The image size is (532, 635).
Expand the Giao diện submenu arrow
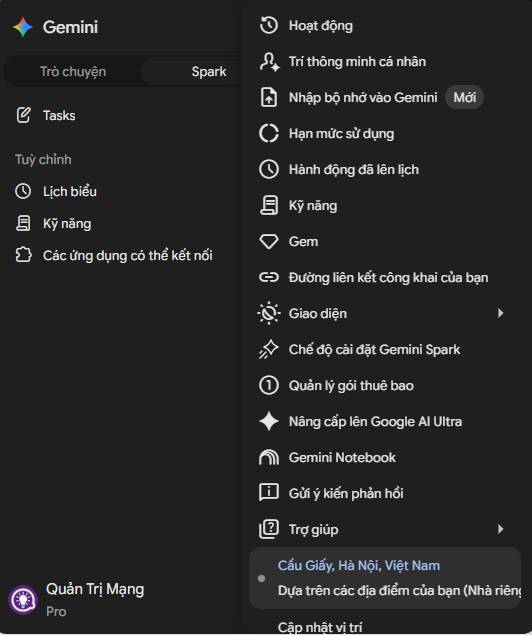click(501, 313)
